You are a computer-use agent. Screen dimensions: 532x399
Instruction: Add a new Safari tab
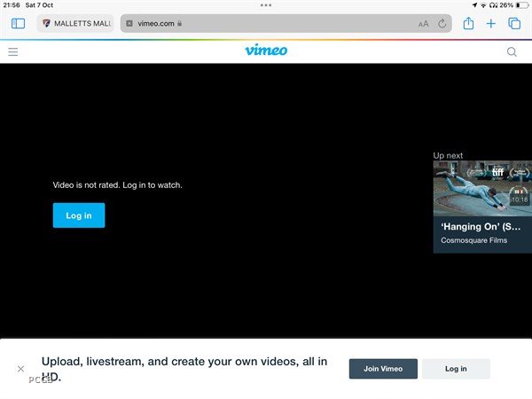click(490, 23)
